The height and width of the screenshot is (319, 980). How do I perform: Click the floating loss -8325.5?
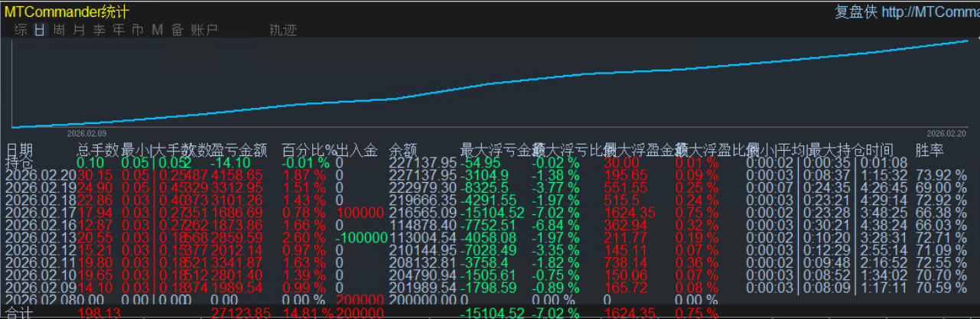pyautogui.click(x=486, y=187)
